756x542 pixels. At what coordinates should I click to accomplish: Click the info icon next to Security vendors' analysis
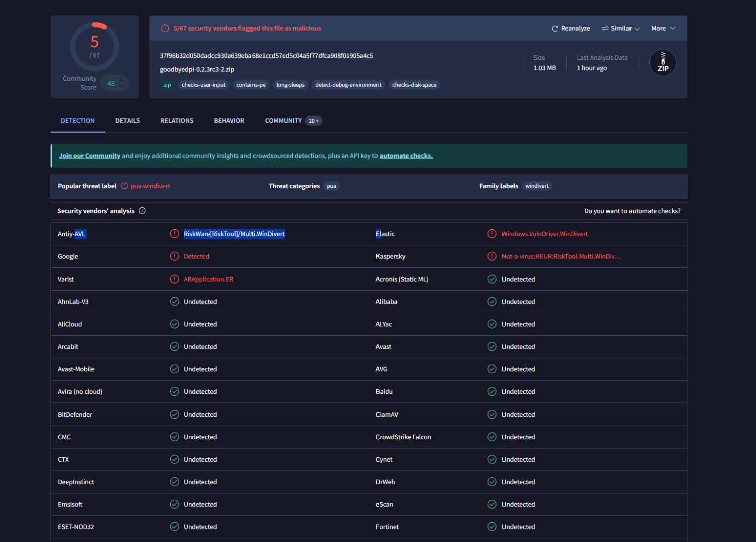coord(142,211)
